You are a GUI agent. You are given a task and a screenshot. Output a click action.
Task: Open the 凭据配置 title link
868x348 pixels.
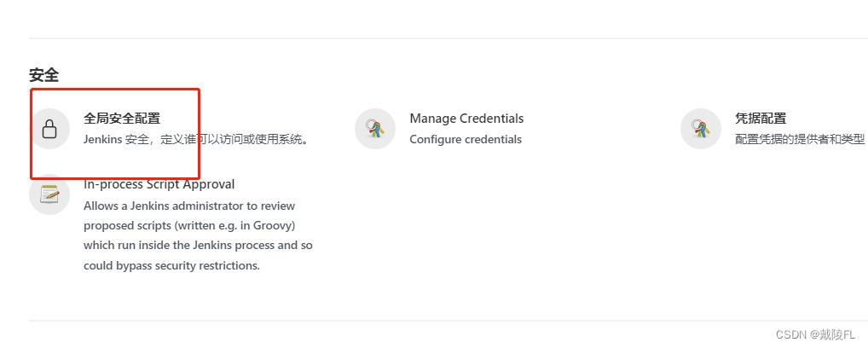tap(761, 119)
